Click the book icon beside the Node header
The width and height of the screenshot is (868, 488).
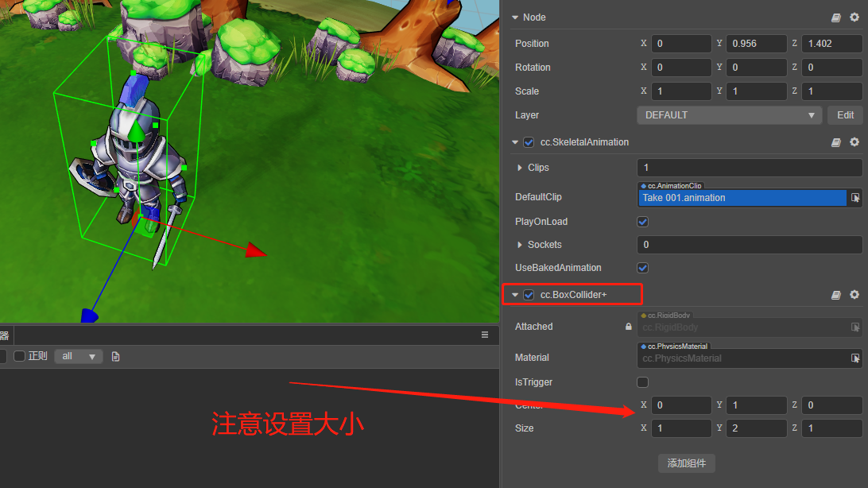836,17
